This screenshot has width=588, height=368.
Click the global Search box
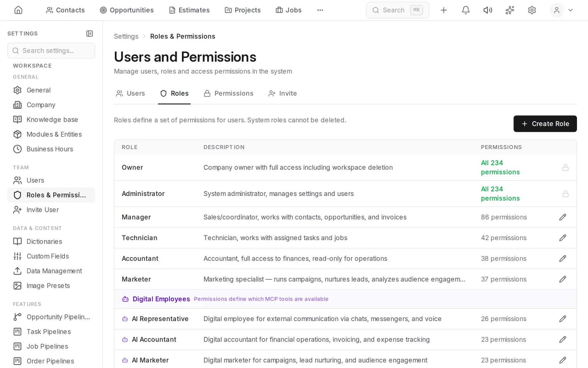(397, 10)
